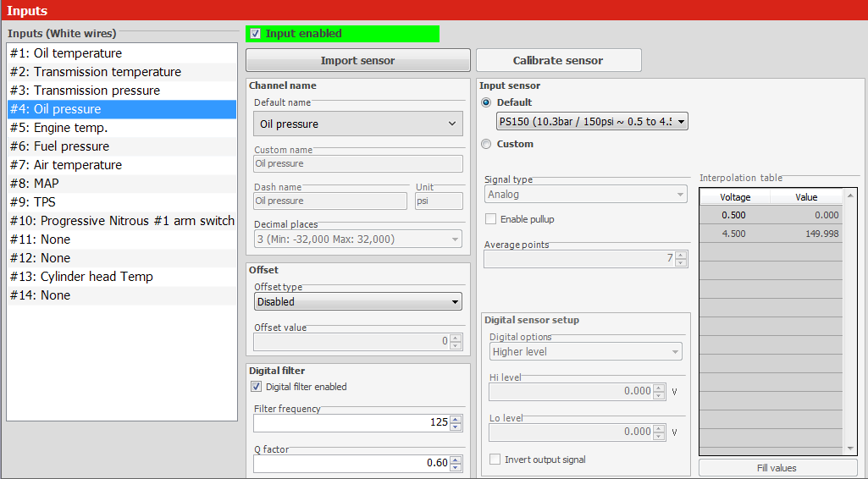868x479 pixels.
Task: Decrease Q factor with down arrow
Action: (x=456, y=467)
